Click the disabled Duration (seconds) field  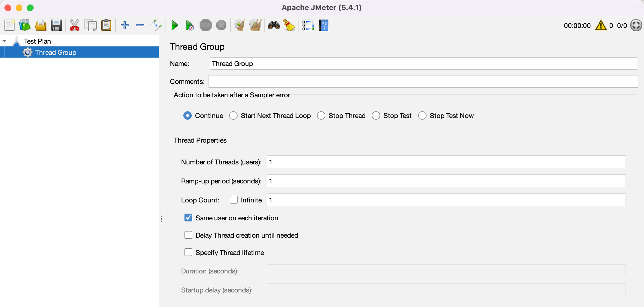tap(446, 271)
